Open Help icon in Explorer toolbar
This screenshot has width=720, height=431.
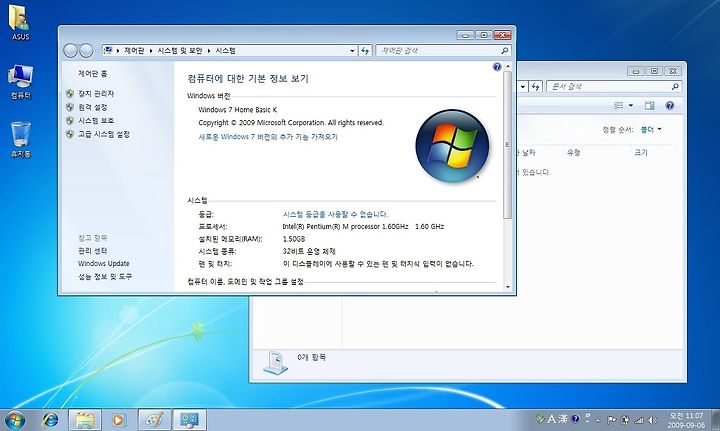point(670,106)
